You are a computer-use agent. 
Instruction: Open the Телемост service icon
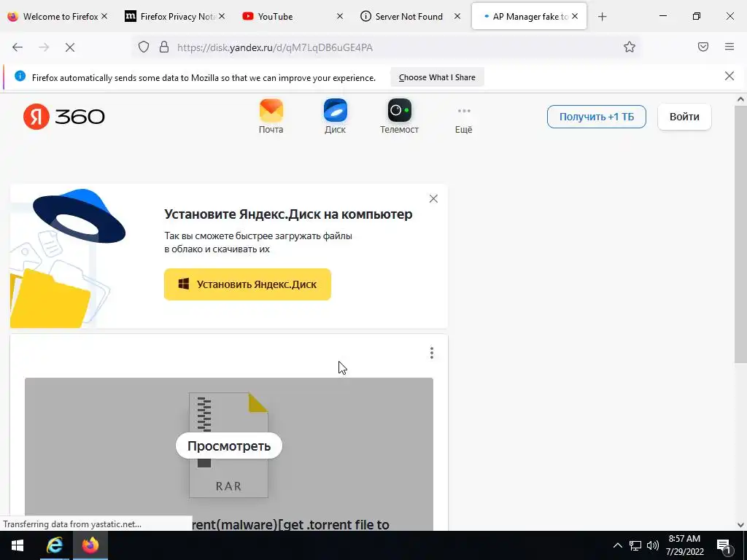(x=399, y=117)
